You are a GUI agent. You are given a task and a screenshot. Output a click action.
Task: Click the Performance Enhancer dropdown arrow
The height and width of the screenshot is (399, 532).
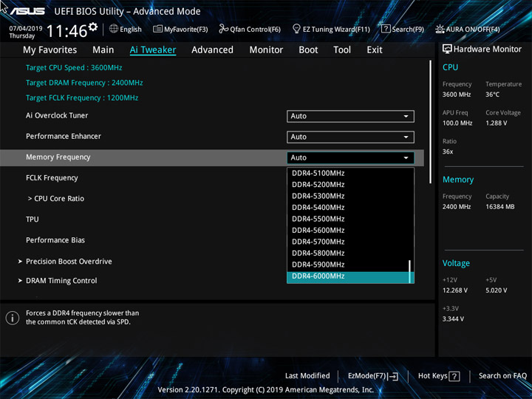pos(406,137)
